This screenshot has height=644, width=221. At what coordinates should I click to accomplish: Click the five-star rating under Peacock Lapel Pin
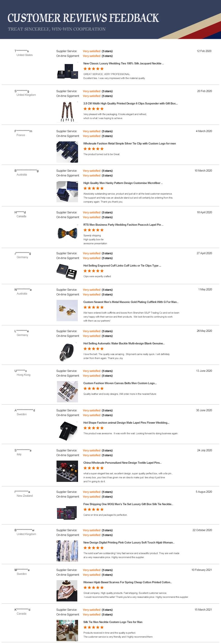click(93, 230)
